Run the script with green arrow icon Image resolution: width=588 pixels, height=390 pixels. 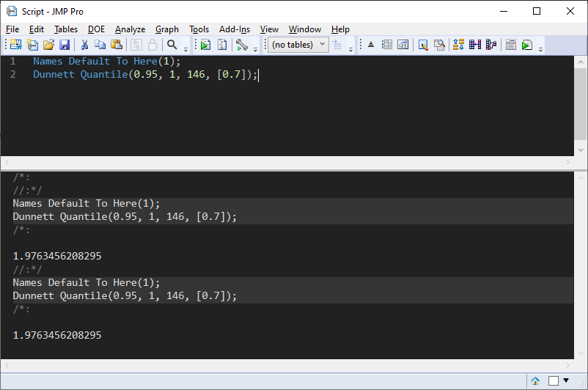tap(205, 45)
